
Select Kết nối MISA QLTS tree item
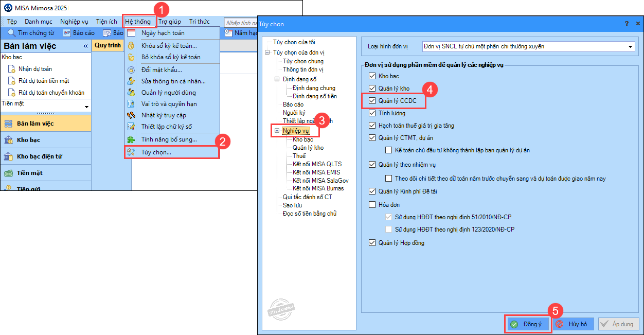tap(317, 164)
